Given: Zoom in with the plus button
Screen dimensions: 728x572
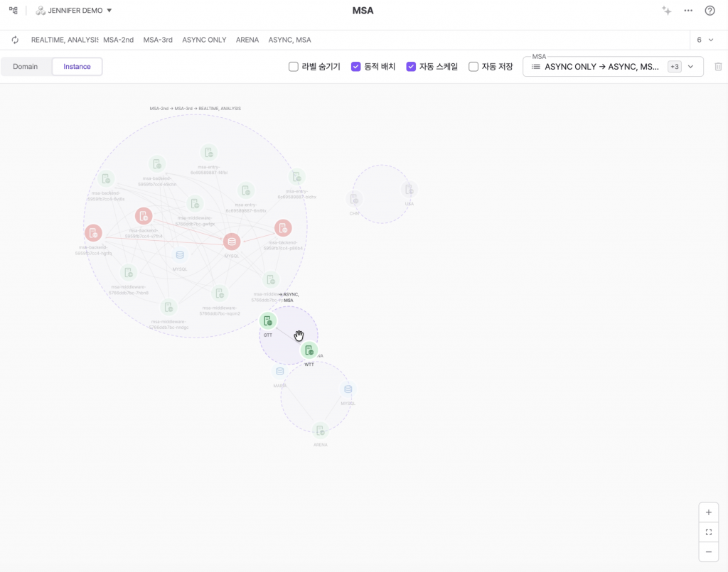Looking at the screenshot, I should [x=708, y=512].
